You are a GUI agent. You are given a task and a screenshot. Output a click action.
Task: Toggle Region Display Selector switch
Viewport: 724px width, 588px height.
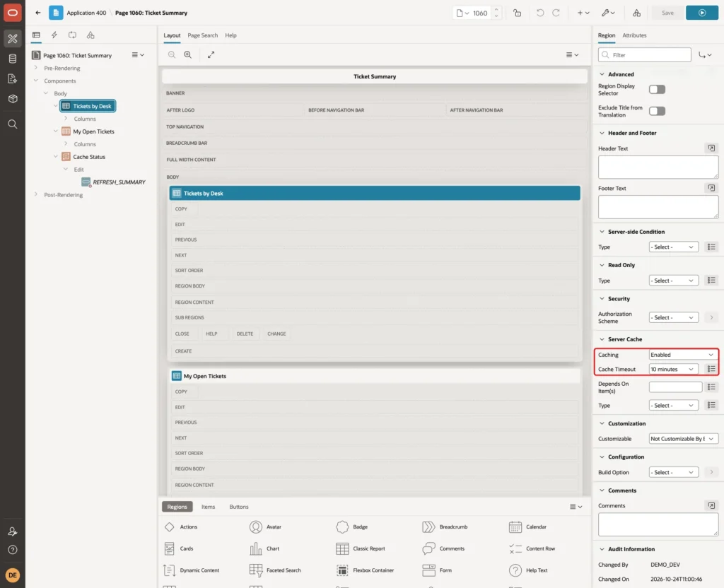(x=657, y=89)
